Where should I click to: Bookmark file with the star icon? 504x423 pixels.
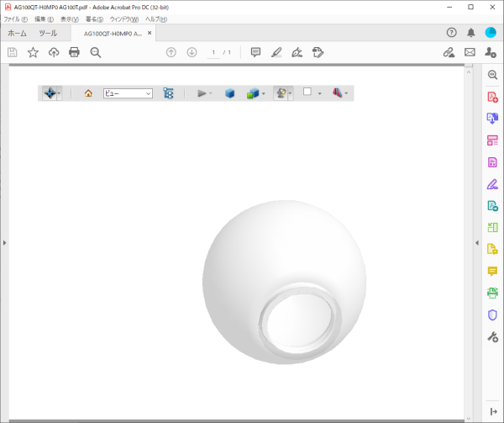click(33, 52)
